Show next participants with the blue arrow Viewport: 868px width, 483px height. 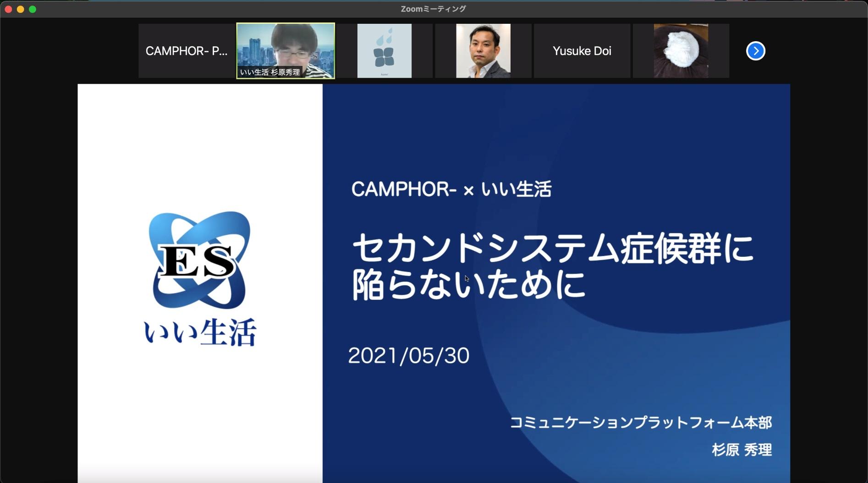[x=756, y=51]
